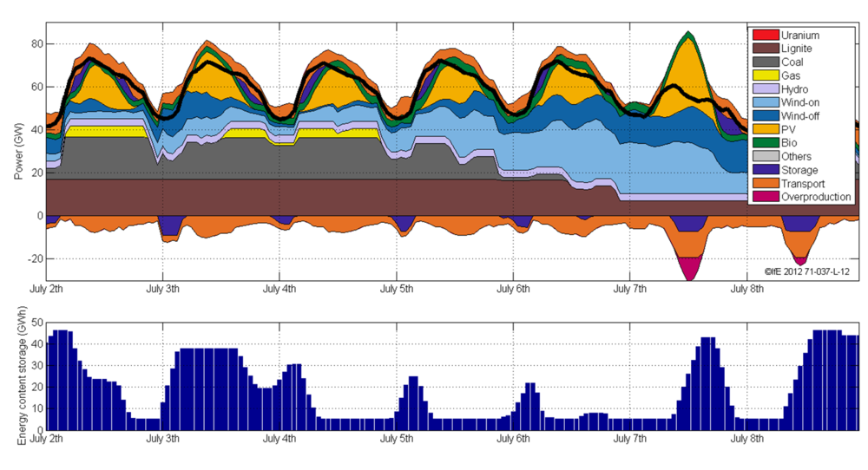Click July 4th label under upper chart
This screenshot has width=868, height=470.
(x=279, y=289)
